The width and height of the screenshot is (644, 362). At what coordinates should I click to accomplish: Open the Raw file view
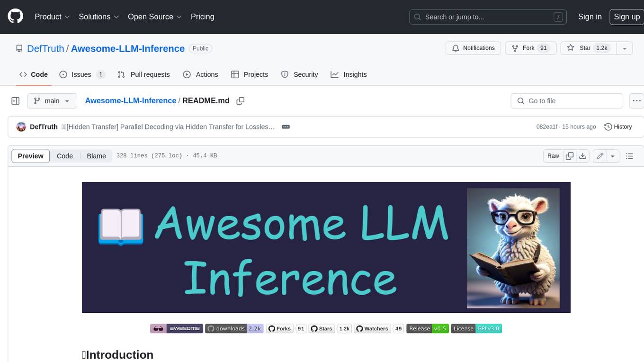coord(553,156)
